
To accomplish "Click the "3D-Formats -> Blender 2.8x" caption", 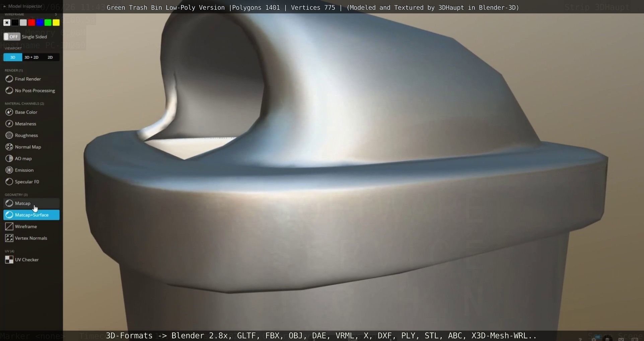I will tap(169, 336).
